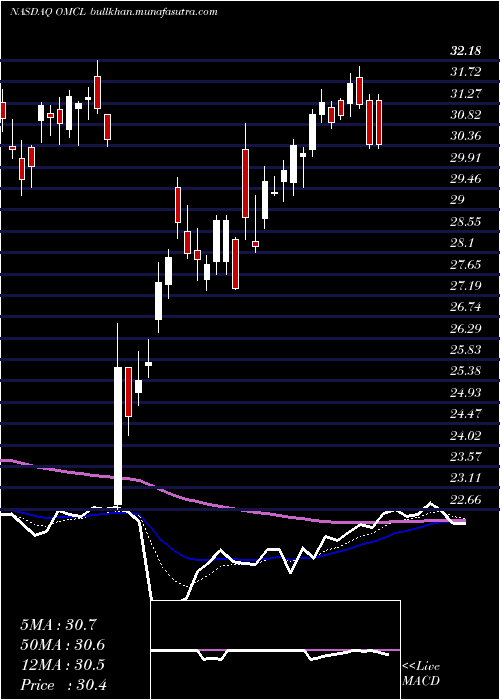Select the 25.38 price axis label
This screenshot has height=700, width=500.
coord(466,371)
